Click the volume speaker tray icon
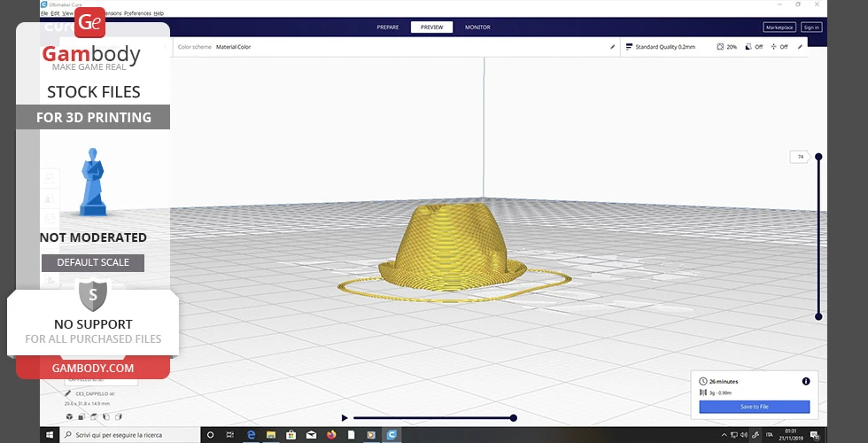Image resolution: width=868 pixels, height=443 pixels. point(744,435)
